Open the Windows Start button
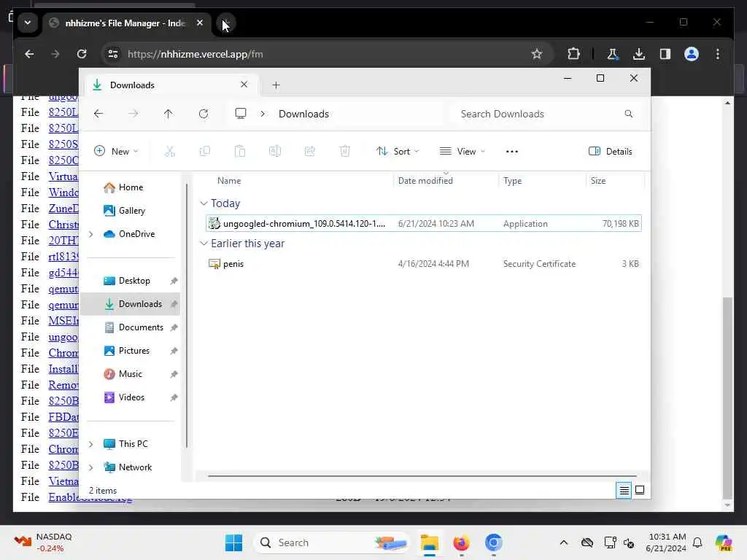This screenshot has width=747, height=560. [x=233, y=542]
